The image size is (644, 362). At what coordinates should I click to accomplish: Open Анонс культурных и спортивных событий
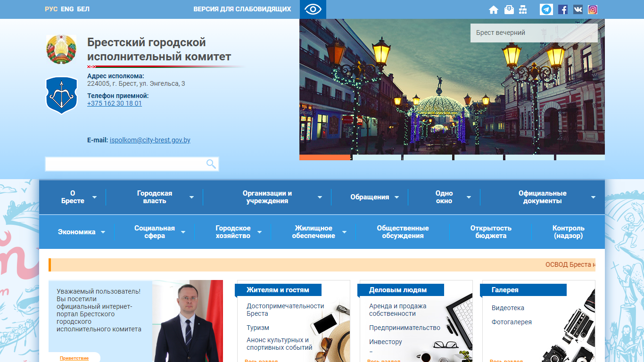click(280, 344)
